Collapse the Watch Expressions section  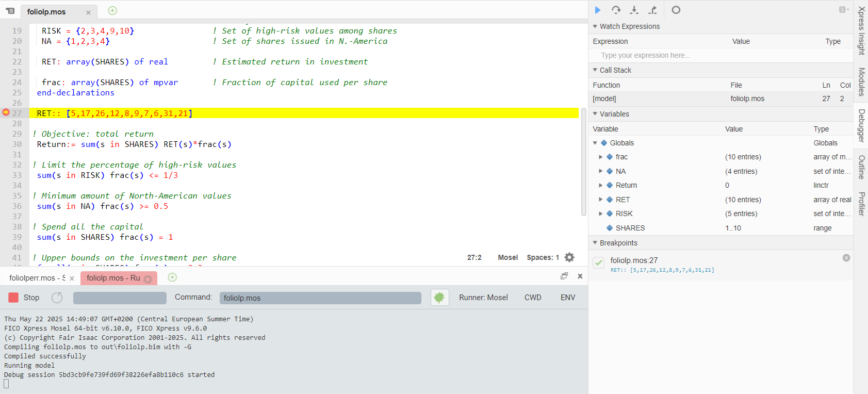[595, 26]
